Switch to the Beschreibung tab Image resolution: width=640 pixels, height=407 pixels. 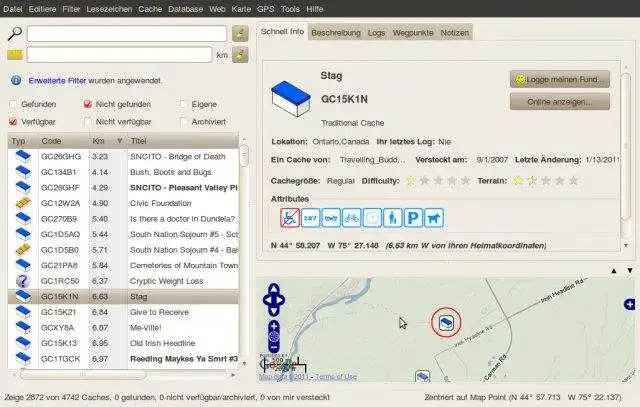(336, 33)
